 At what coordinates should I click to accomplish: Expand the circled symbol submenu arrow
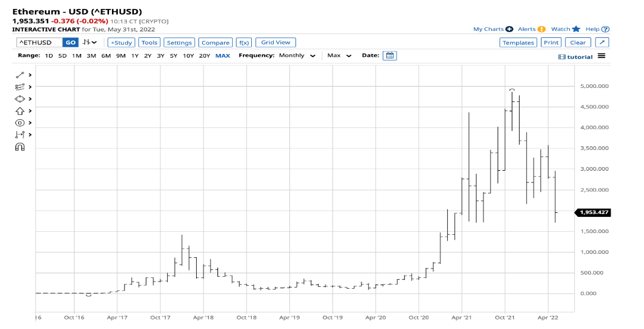pos(30,123)
